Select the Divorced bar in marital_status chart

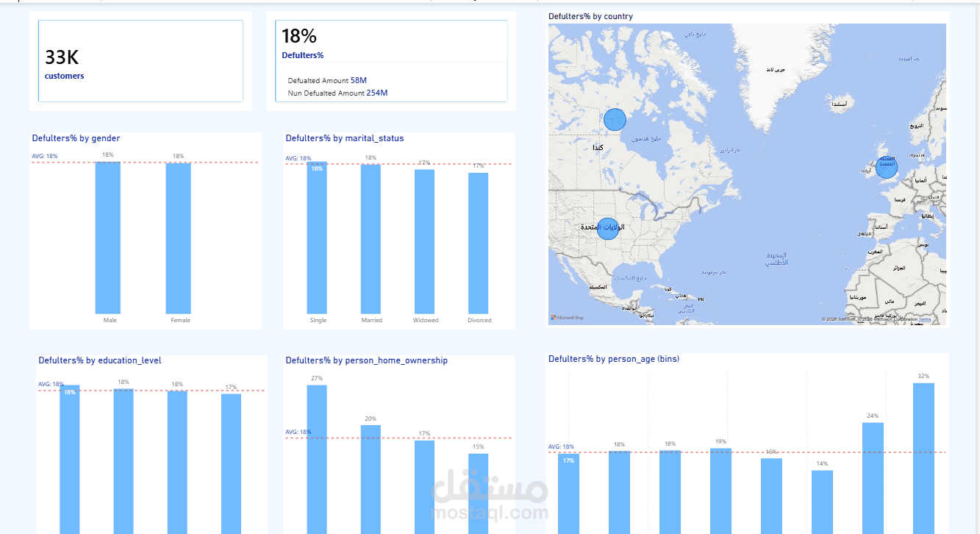(478, 243)
